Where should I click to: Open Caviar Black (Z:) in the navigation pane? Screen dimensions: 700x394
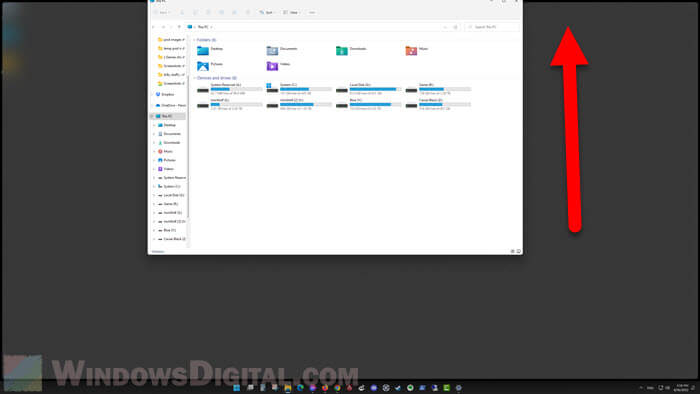pos(173,239)
